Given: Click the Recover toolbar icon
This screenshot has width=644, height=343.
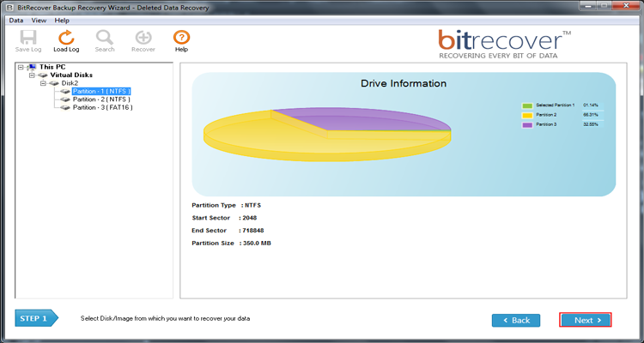Looking at the screenshot, I should 143,38.
